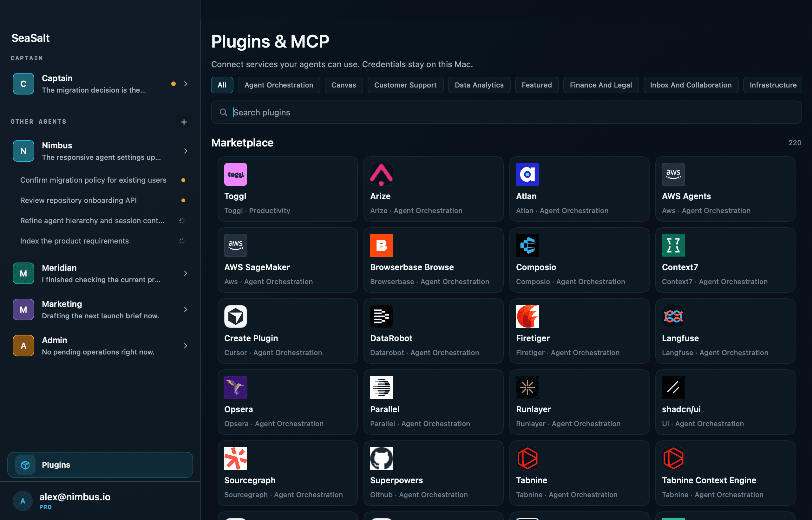
Task: Show Data Analytics plugins
Action: [479, 85]
